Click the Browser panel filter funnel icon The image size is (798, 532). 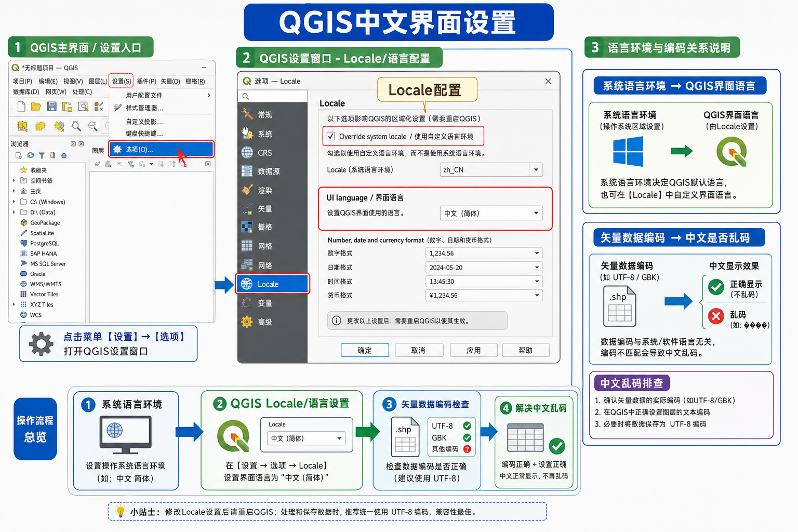[42, 155]
